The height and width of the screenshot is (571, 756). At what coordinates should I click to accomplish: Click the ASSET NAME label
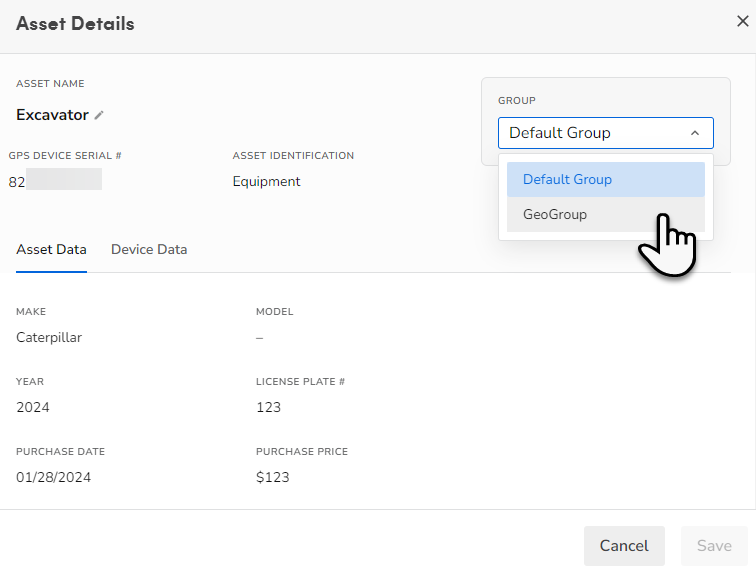pos(50,83)
